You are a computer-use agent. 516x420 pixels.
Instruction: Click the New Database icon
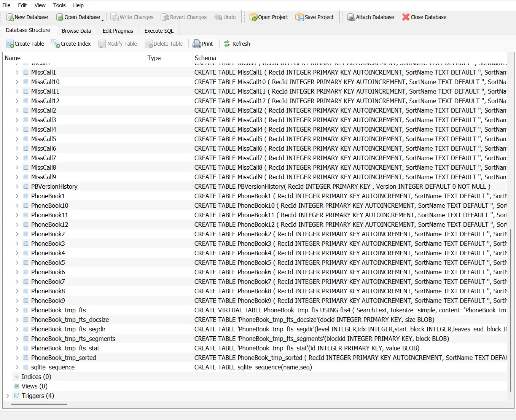click(x=10, y=17)
